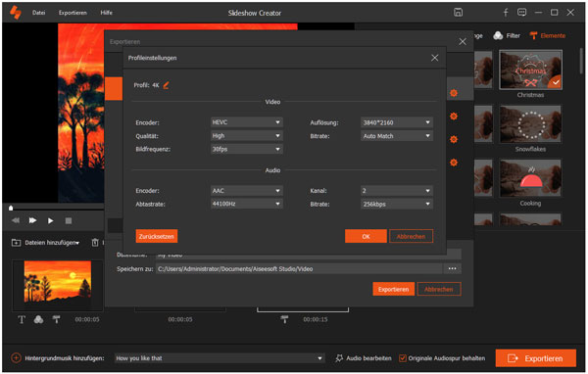This screenshot has height=374, width=588.
Task: Switch to the Filter tab
Action: pos(507,35)
